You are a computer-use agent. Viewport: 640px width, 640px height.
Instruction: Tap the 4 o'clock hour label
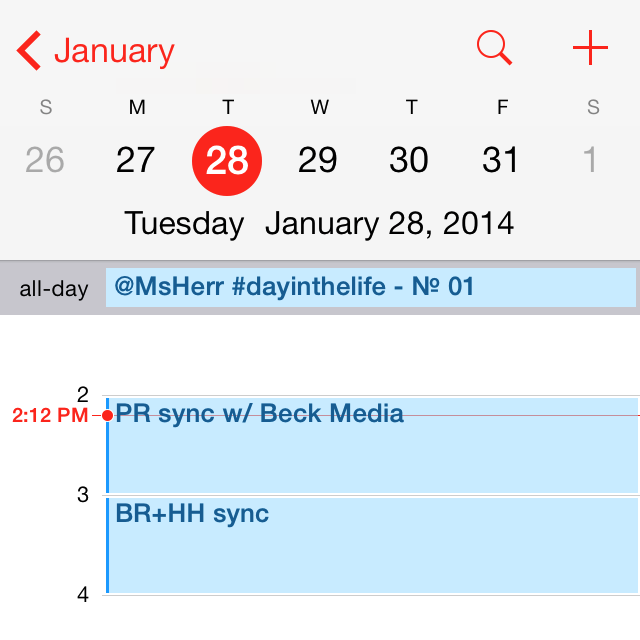coord(83,595)
